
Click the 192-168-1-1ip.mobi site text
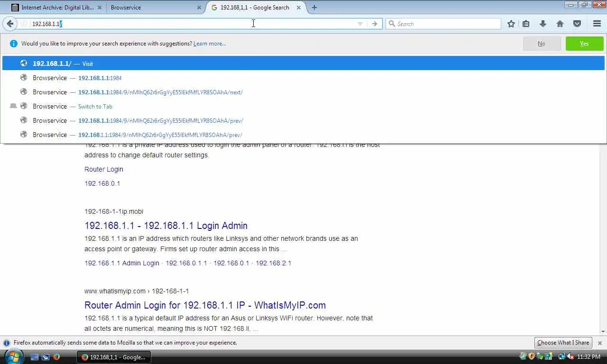114,211
